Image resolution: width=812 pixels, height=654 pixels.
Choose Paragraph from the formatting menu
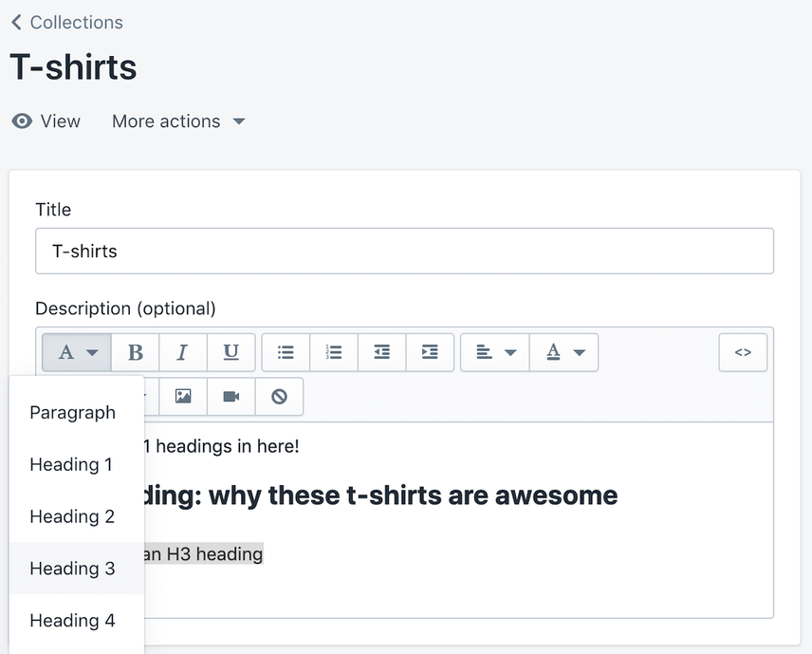(73, 413)
